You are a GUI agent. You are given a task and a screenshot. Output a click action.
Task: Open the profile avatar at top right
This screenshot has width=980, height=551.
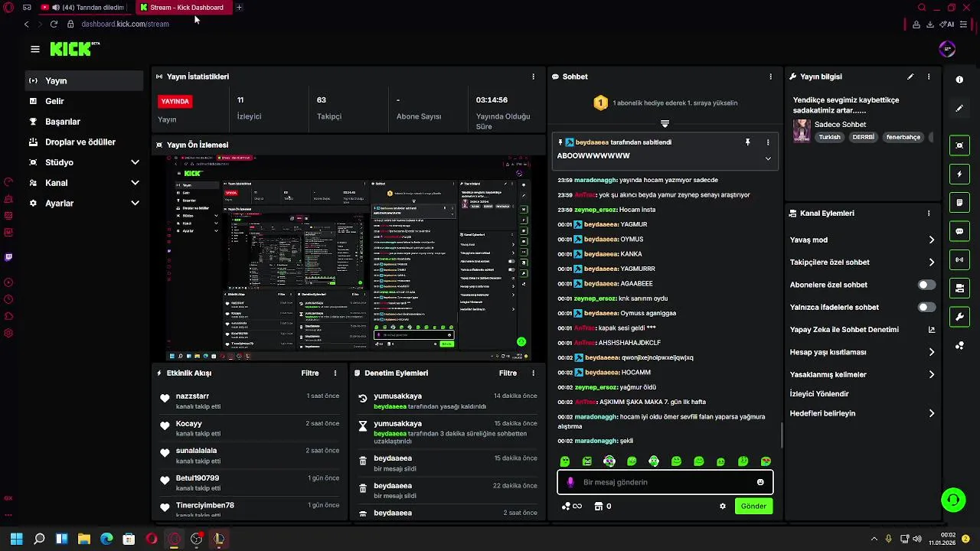point(947,49)
